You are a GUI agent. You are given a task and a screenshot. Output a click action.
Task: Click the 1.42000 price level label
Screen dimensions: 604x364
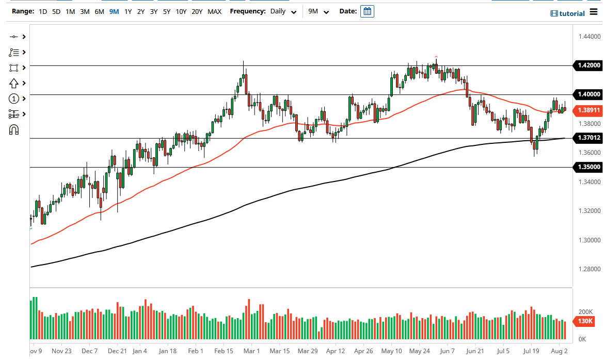click(588, 65)
